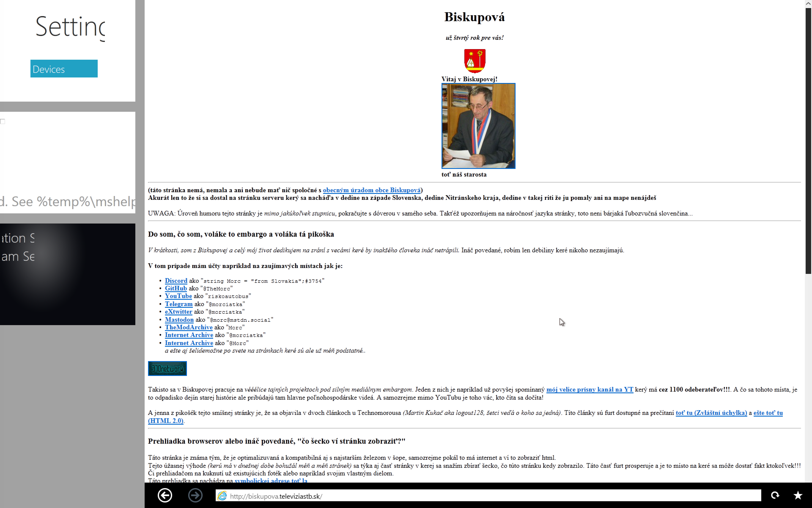Open the Mastodon link
The width and height of the screenshot is (812, 508).
click(179, 320)
